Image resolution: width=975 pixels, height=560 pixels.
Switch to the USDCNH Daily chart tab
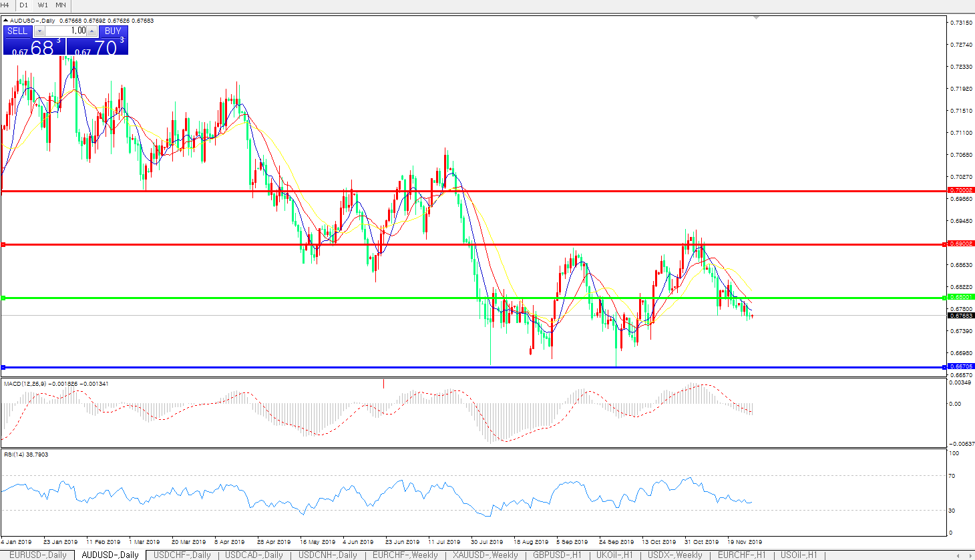(x=328, y=555)
